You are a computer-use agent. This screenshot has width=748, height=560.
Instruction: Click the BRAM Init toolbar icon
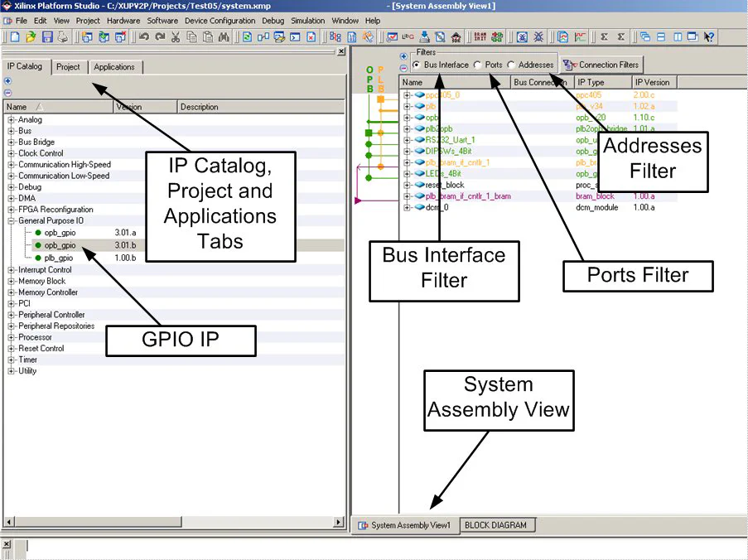coord(480,37)
